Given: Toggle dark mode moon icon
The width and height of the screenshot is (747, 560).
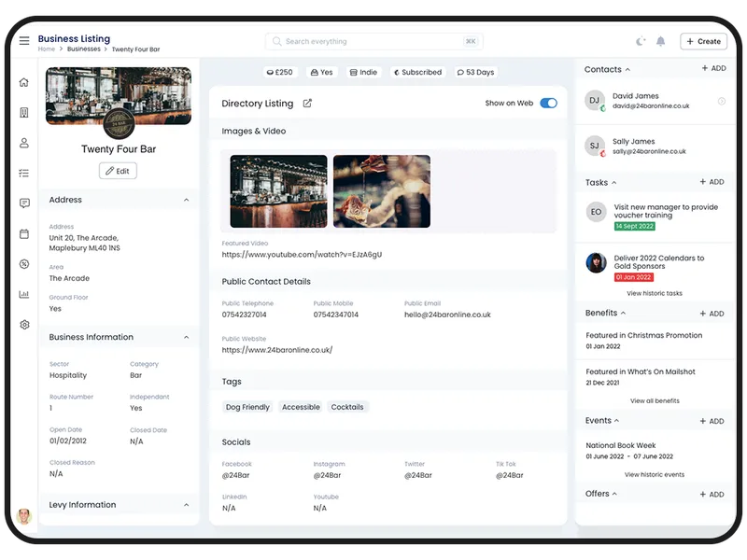Looking at the screenshot, I should [x=640, y=41].
